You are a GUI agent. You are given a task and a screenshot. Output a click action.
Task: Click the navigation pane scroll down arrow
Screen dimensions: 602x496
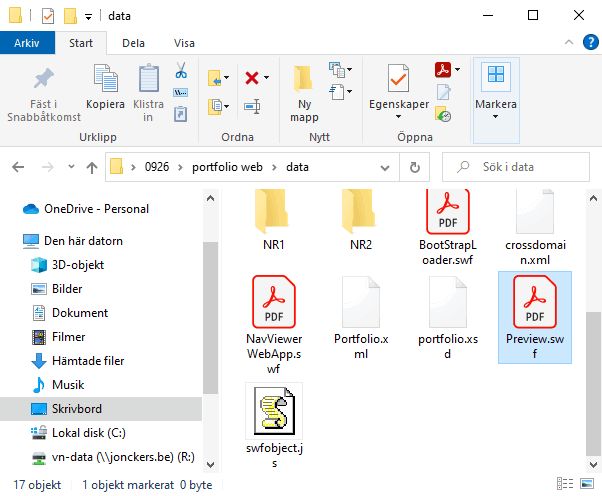coord(210,465)
